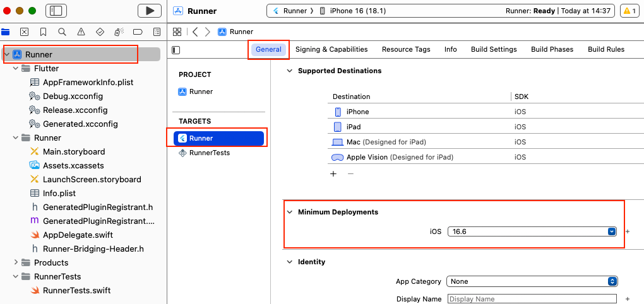Open the Build Phases tab
Viewport: 644px width, 304px height.
pyautogui.click(x=552, y=50)
